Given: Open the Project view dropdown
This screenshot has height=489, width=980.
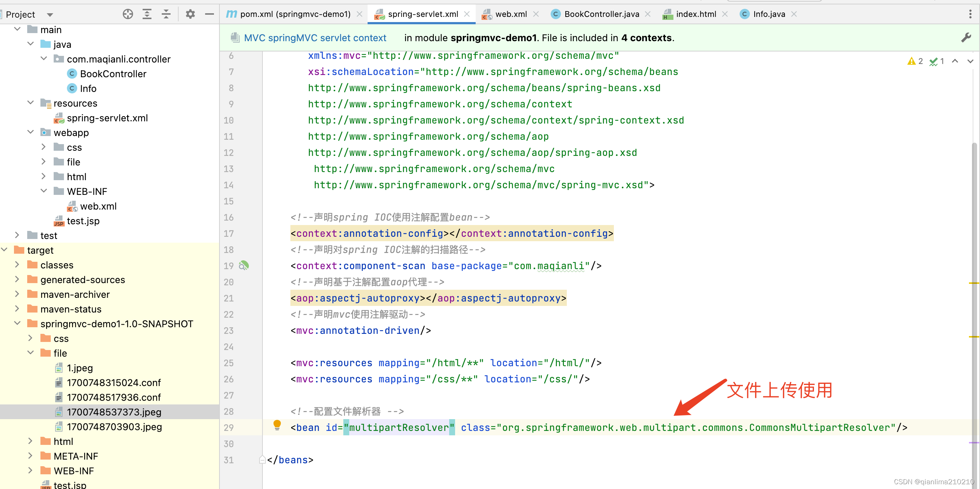Looking at the screenshot, I should click(50, 15).
